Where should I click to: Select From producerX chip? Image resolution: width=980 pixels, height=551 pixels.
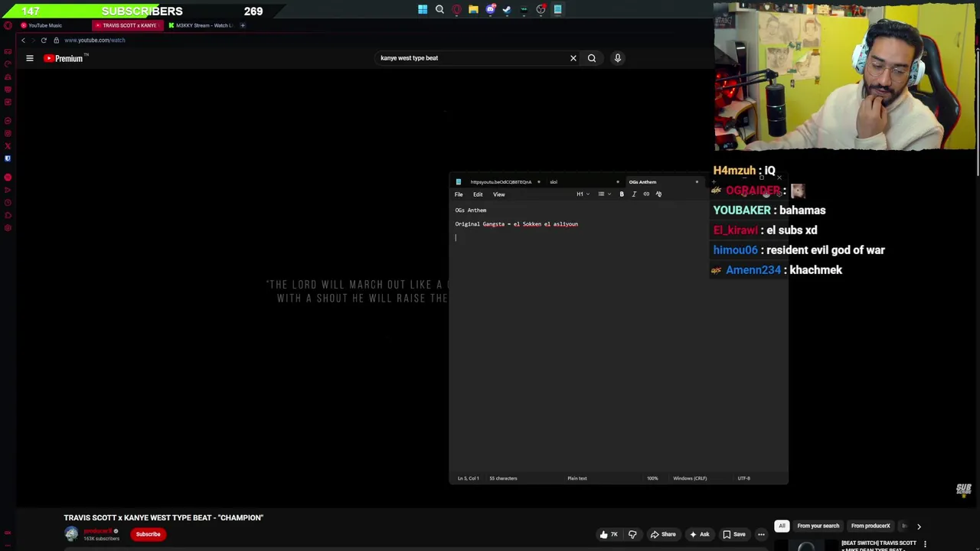tap(871, 527)
